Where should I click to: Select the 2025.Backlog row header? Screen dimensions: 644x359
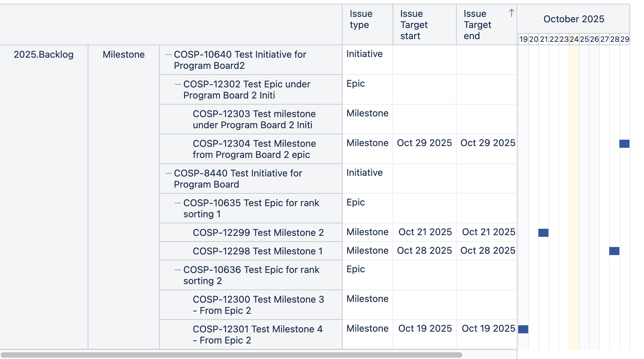coord(44,55)
